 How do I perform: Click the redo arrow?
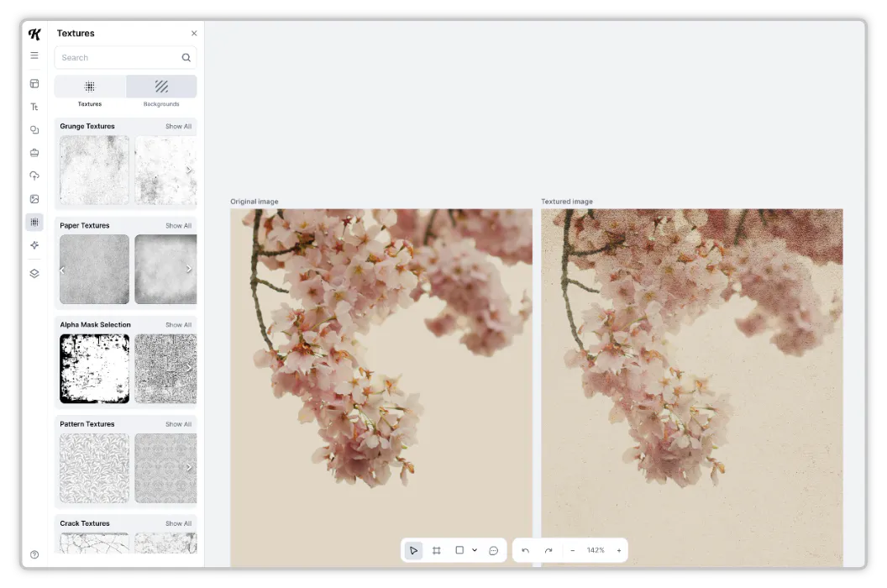click(x=548, y=549)
